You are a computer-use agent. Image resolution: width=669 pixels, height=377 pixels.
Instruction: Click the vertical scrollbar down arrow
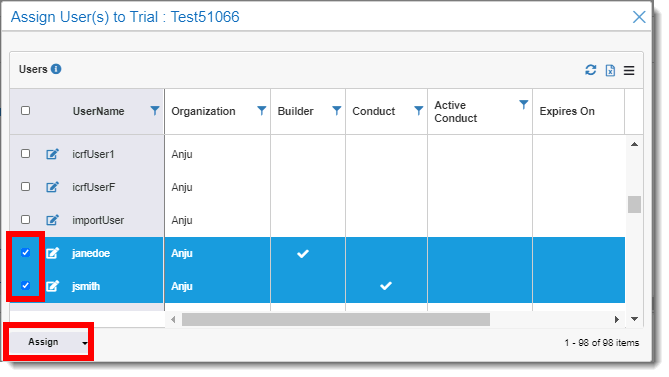[x=634, y=319]
